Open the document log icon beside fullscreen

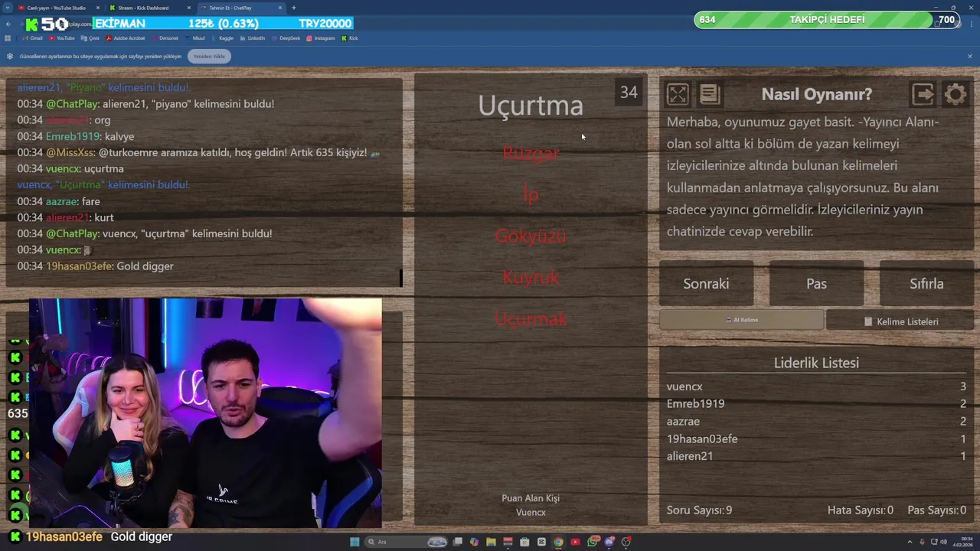coord(710,94)
